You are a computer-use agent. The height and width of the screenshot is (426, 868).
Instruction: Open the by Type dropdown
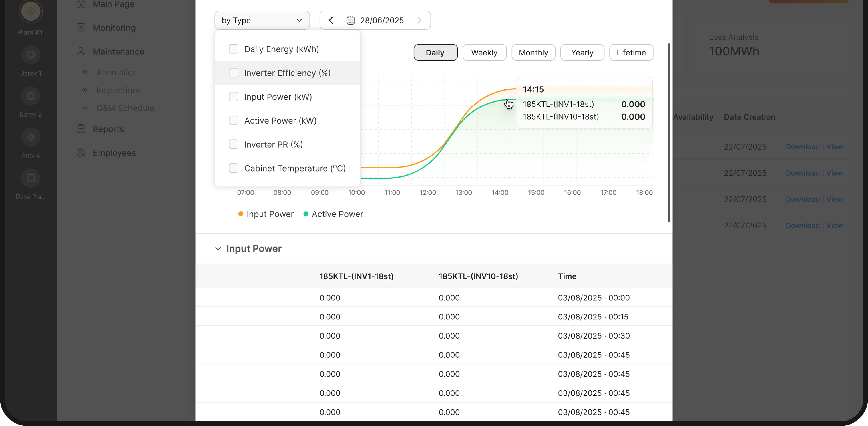[262, 20]
